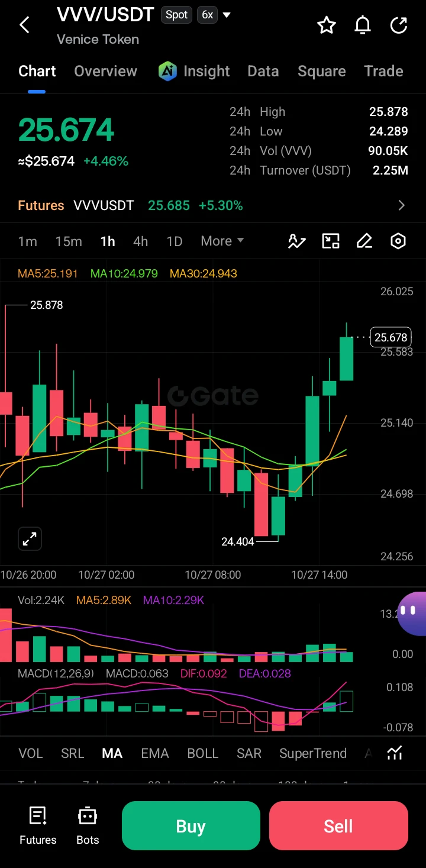Viewport: 426px width, 868px height.
Task: Expand the More timeframes dropdown
Action: (x=222, y=241)
